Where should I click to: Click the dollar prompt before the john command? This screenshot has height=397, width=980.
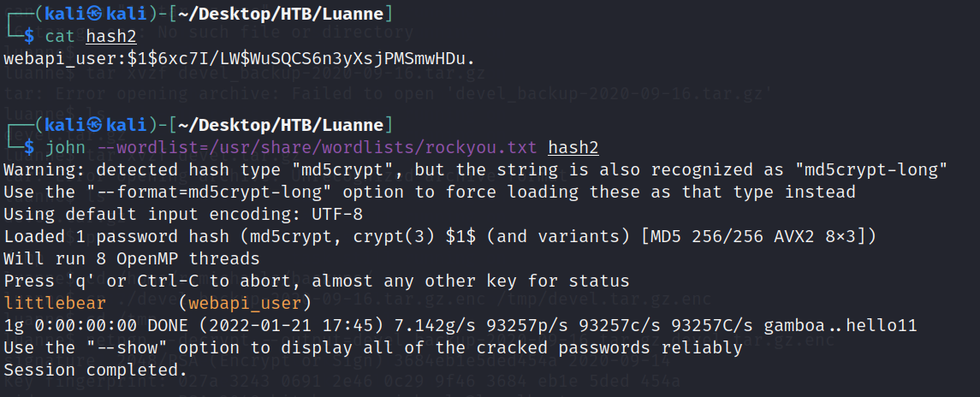tap(29, 148)
